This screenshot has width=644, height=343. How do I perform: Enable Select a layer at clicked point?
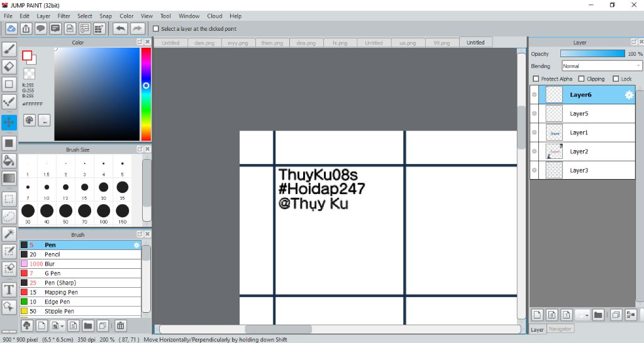(x=156, y=29)
